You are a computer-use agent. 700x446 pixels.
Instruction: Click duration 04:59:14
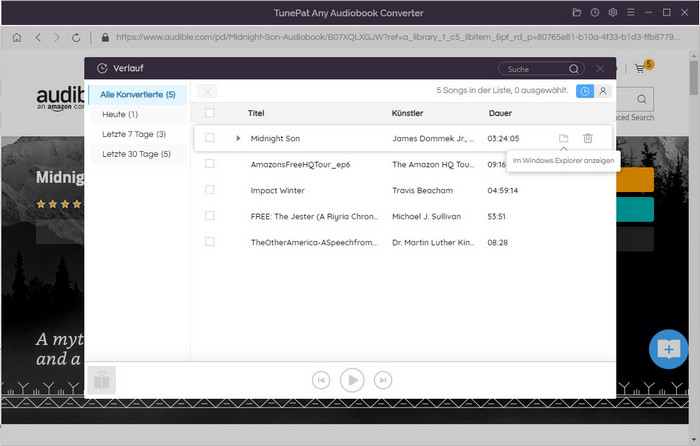click(x=502, y=190)
